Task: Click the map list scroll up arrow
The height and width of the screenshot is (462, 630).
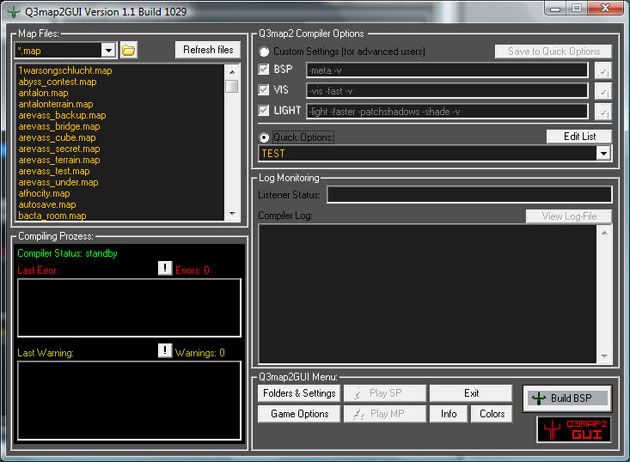Action: [232, 72]
